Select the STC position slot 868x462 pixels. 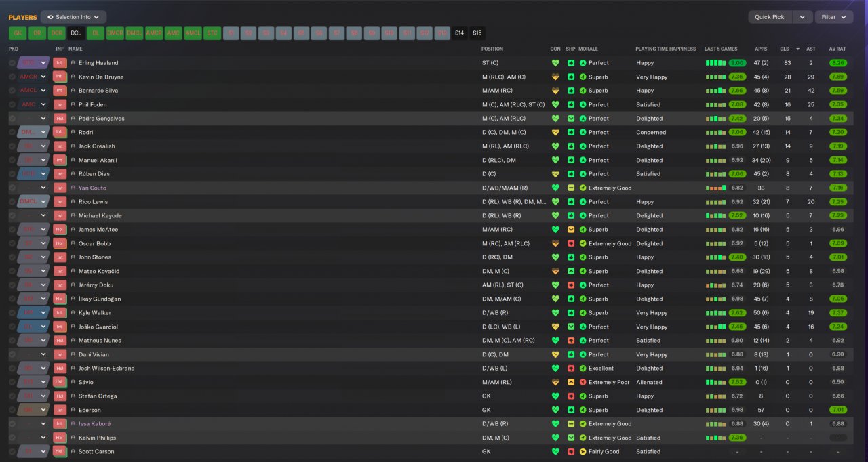(212, 33)
